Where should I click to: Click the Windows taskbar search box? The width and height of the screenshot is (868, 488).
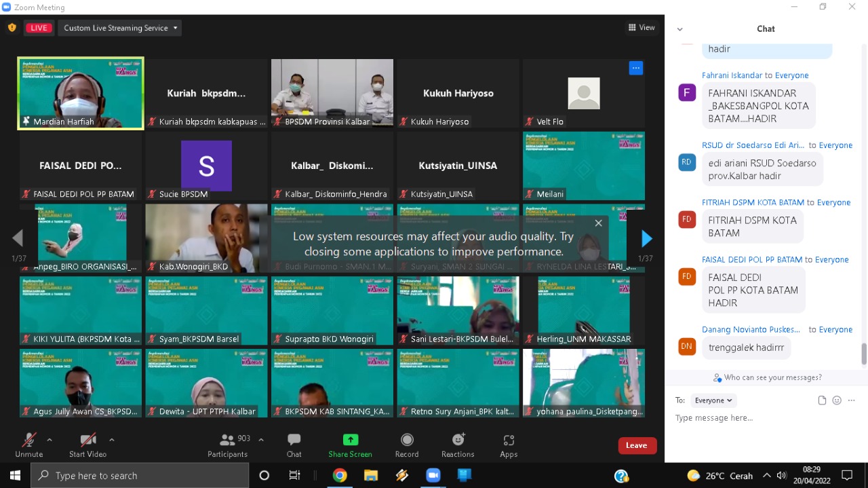[140, 475]
